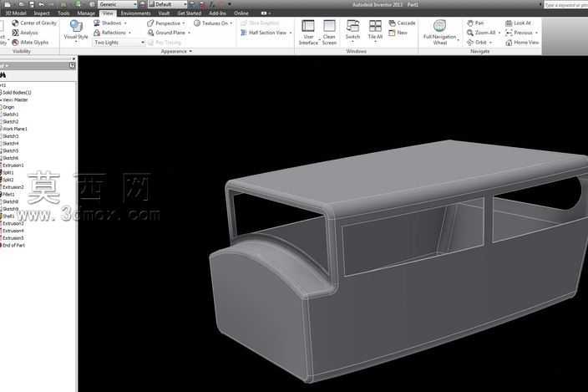Image resolution: width=588 pixels, height=392 pixels.
Task: Open the Reflections dropdown arrow
Action: (x=129, y=33)
